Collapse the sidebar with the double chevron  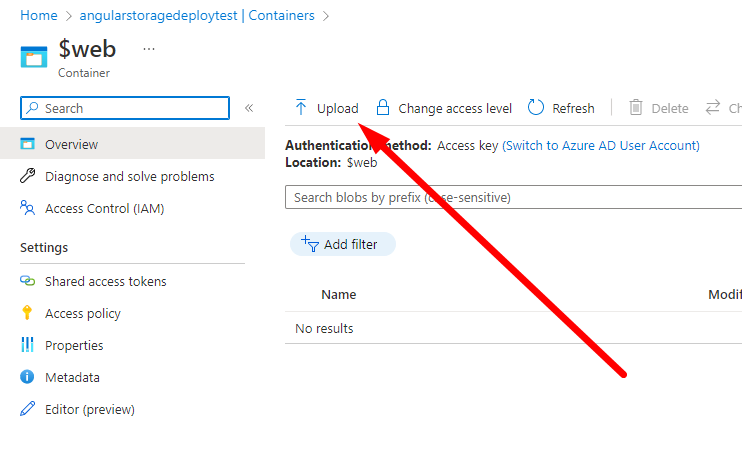click(x=249, y=108)
